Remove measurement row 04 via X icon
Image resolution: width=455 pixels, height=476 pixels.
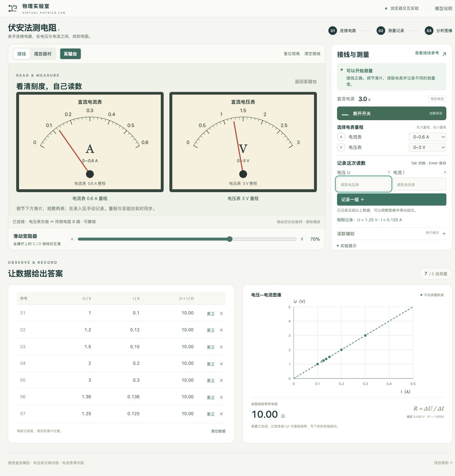click(221, 364)
